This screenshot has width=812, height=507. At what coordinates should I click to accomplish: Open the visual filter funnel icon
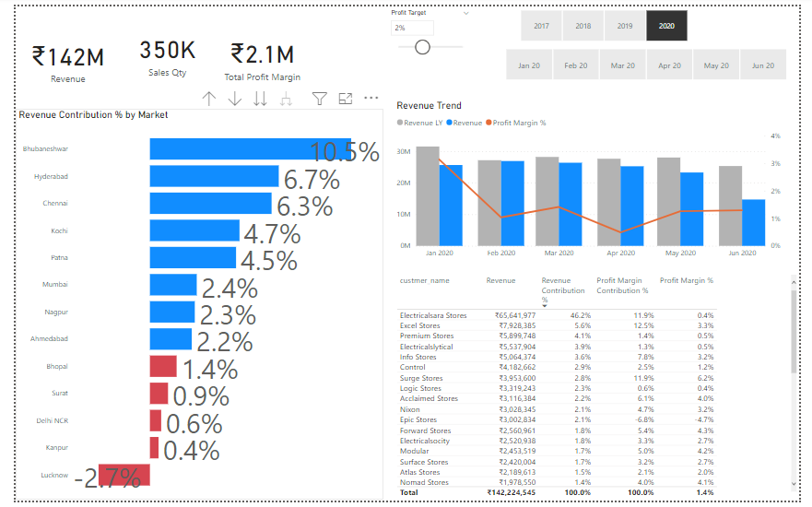(x=320, y=99)
